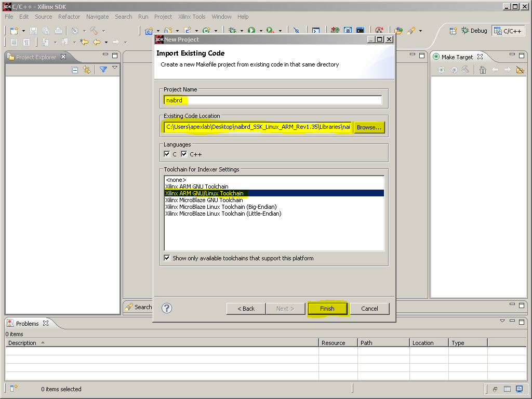
Task: Click the Finish button
Action: point(327,309)
